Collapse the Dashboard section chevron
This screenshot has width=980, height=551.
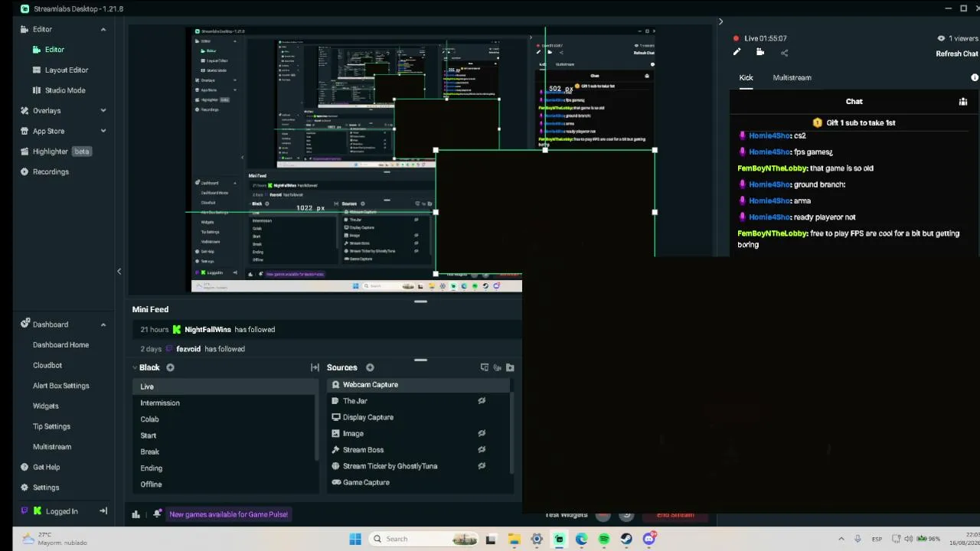tap(103, 324)
